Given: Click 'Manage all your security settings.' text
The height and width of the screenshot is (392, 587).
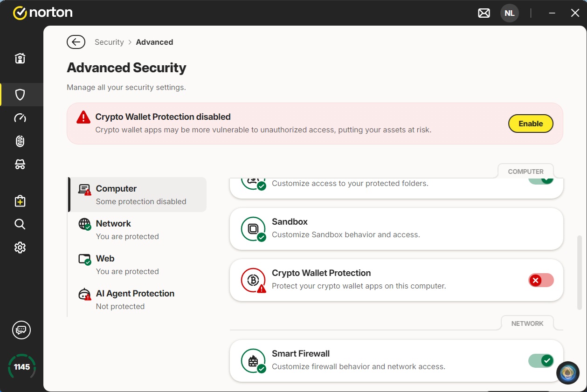Looking at the screenshot, I should pos(126,87).
